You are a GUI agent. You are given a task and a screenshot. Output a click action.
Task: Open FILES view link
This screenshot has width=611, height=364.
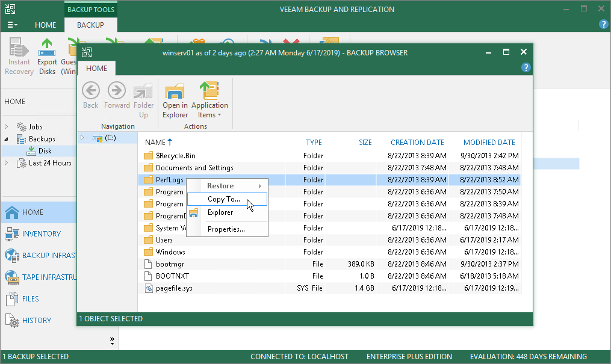pos(30,299)
